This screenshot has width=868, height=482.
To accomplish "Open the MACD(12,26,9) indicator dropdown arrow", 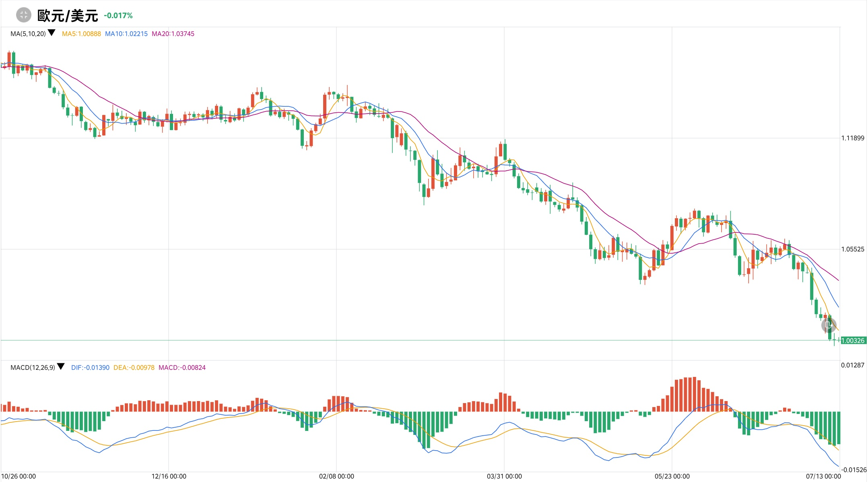I will coord(61,366).
